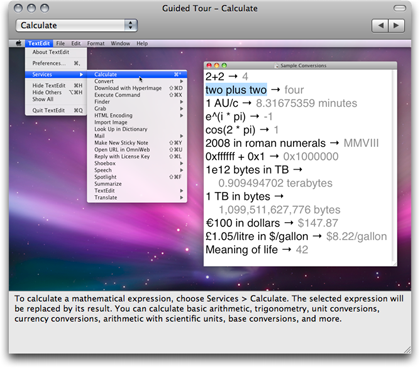Viewport: 420px width, 368px height.
Task: Click '€100 in dollars' line
Action: (x=243, y=223)
